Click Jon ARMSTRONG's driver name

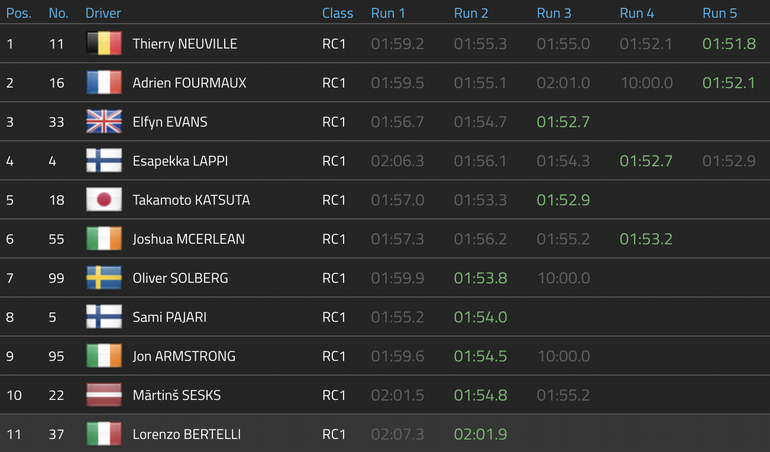(x=184, y=356)
